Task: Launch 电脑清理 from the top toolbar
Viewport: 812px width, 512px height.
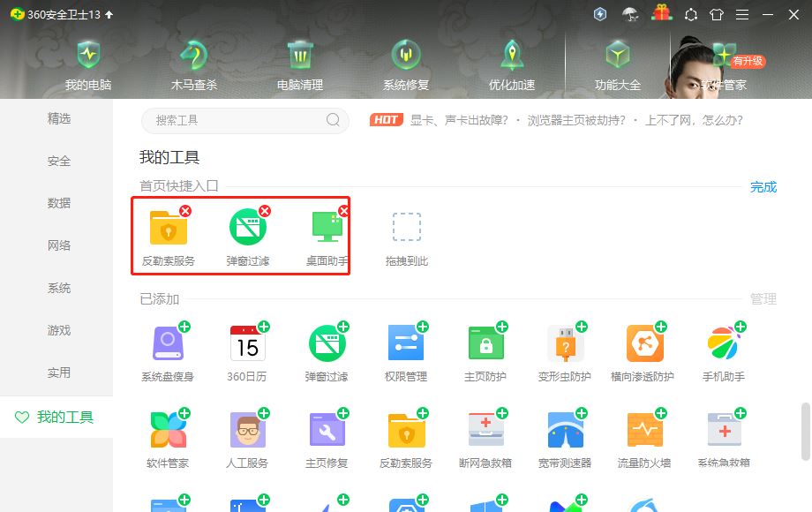Action: [300, 62]
